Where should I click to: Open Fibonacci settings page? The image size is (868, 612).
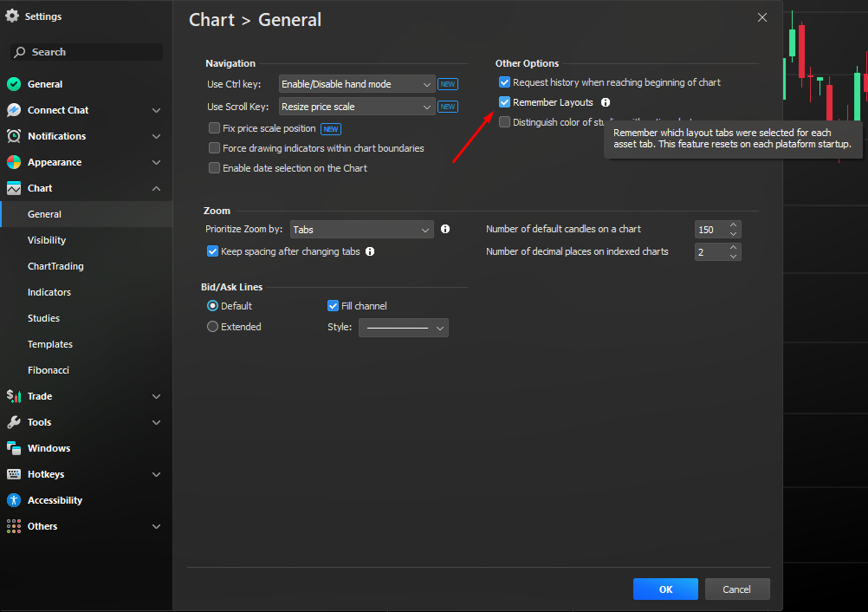pyautogui.click(x=49, y=370)
